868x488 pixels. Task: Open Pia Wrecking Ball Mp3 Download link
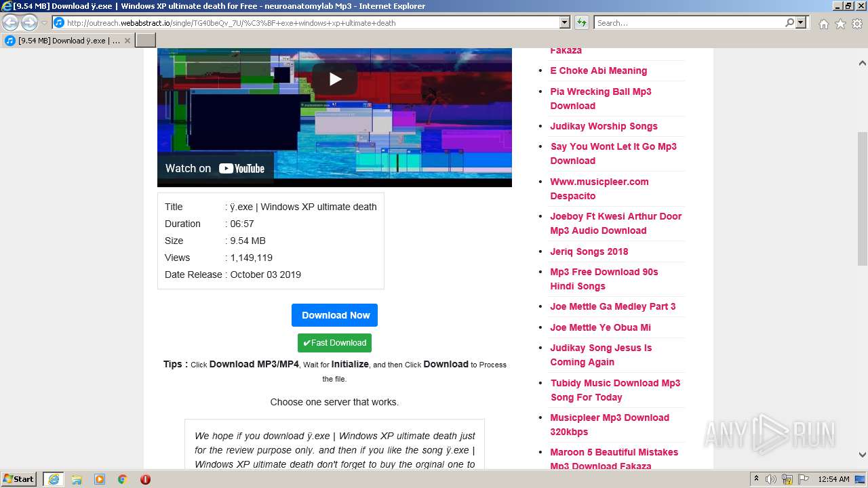[x=601, y=98]
